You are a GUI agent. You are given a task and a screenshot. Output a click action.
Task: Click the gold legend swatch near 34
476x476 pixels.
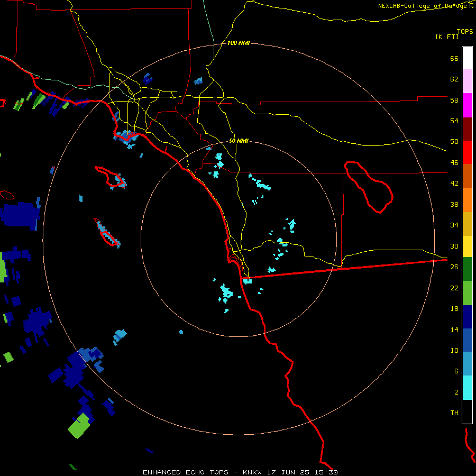click(467, 224)
